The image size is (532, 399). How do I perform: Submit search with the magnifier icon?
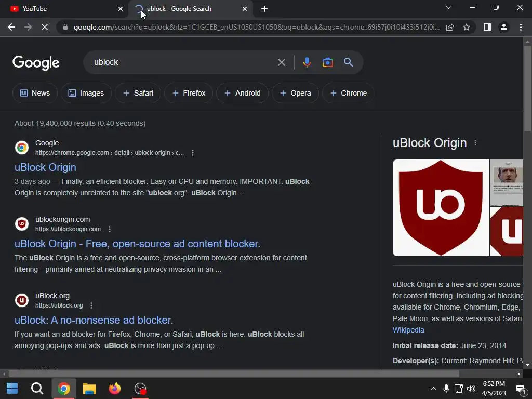pos(349,62)
